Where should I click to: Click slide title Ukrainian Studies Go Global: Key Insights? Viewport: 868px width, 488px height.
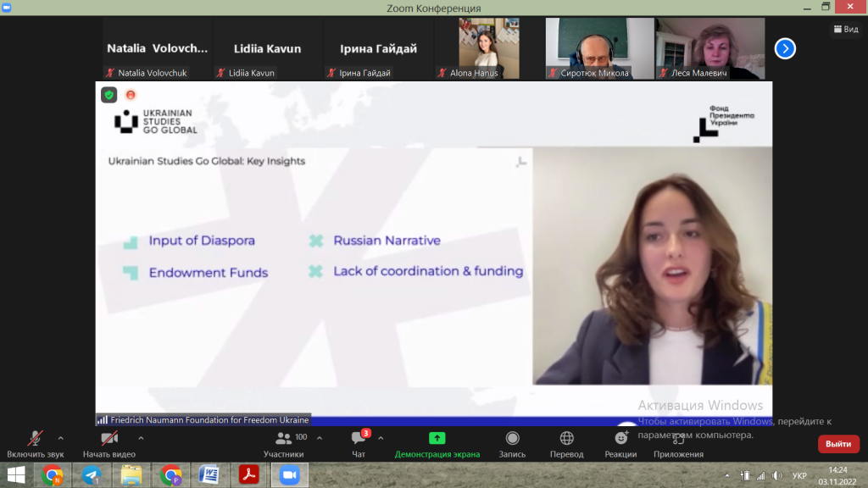(x=207, y=161)
